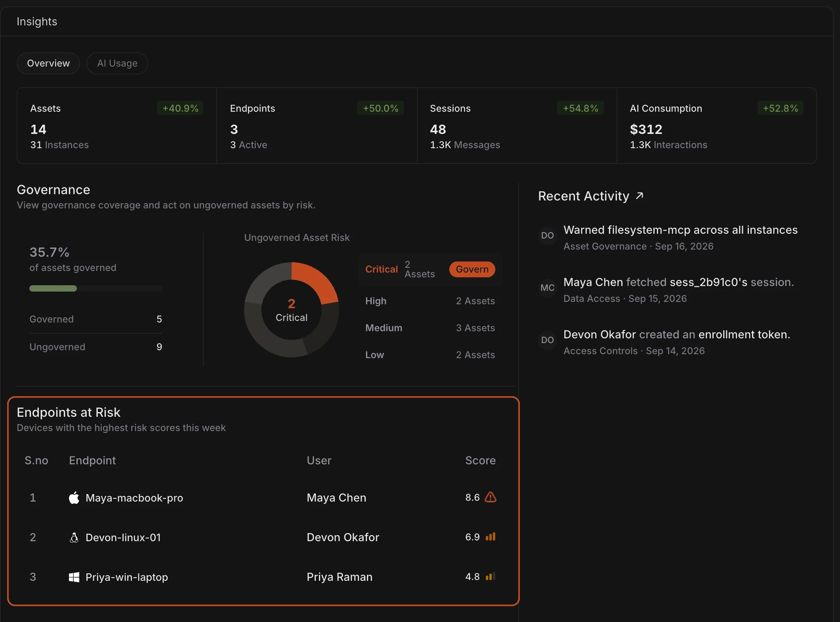
Task: Click the +50.0% Endpoints change badge
Action: [380, 108]
